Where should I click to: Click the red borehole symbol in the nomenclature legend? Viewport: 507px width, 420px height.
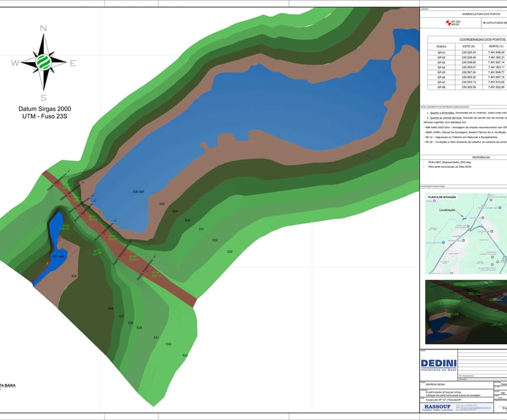click(448, 22)
